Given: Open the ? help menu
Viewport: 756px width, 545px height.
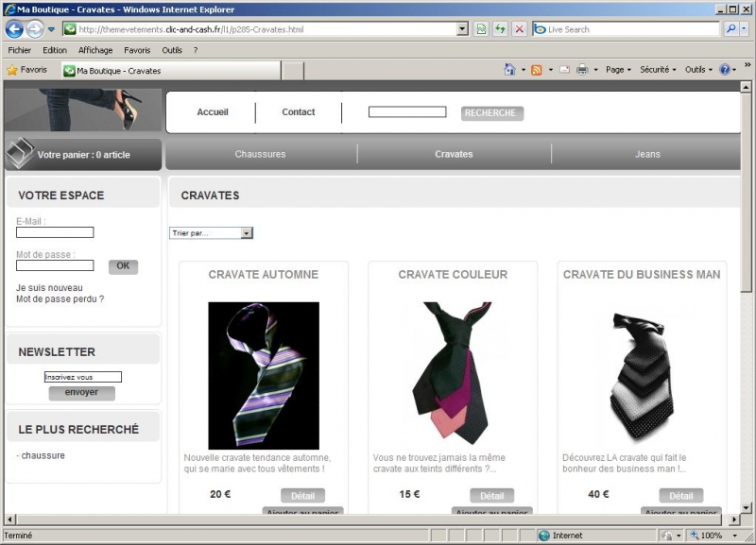Looking at the screenshot, I should (x=196, y=50).
